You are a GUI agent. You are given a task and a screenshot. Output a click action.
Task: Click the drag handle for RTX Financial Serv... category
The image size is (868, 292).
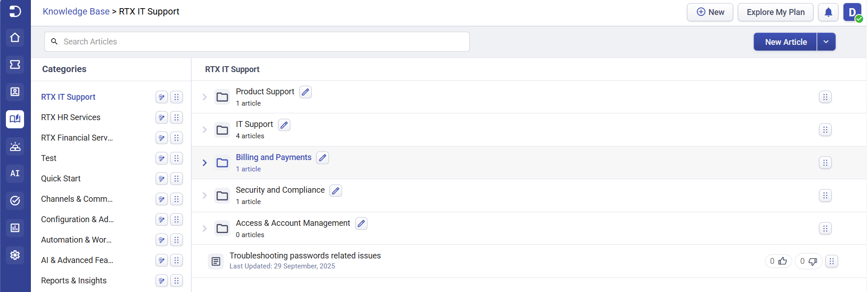(x=177, y=138)
